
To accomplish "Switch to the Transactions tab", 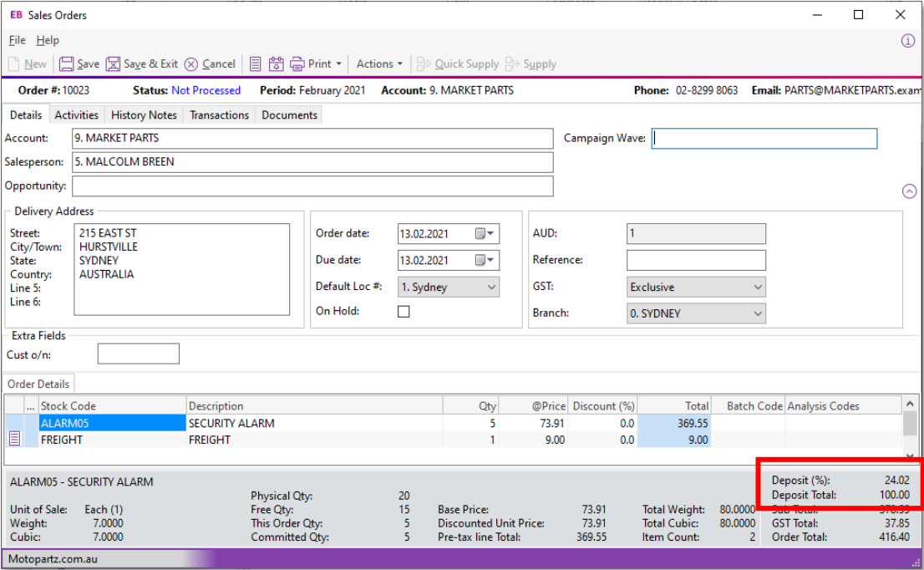I will click(x=218, y=115).
